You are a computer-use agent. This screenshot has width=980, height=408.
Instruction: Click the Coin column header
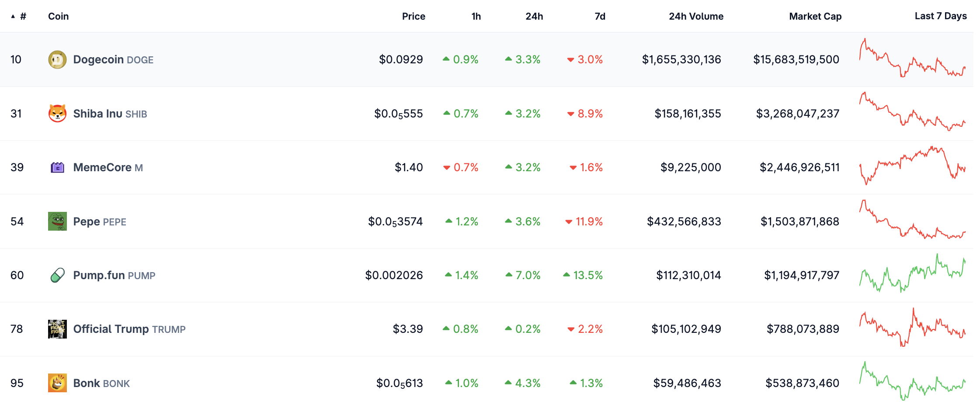point(59,16)
